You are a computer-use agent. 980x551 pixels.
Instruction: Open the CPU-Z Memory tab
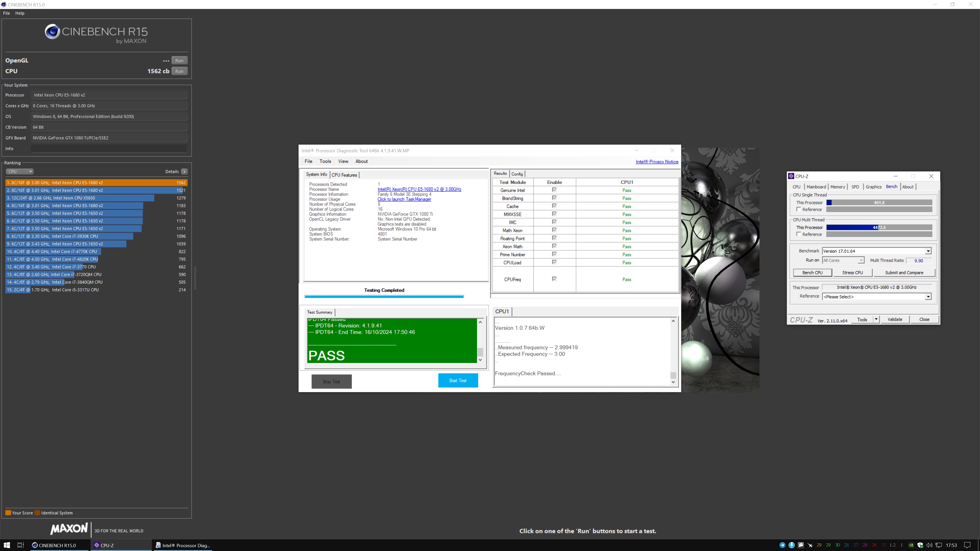[838, 187]
